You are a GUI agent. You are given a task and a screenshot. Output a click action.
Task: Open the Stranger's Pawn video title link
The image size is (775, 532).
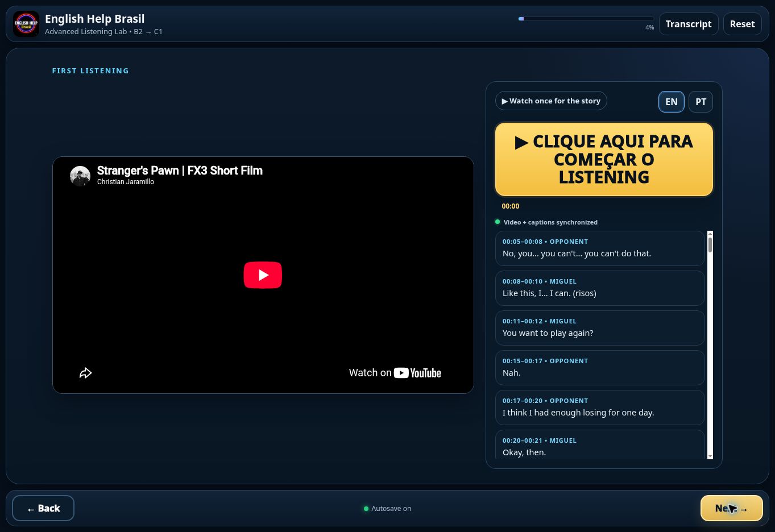point(180,171)
